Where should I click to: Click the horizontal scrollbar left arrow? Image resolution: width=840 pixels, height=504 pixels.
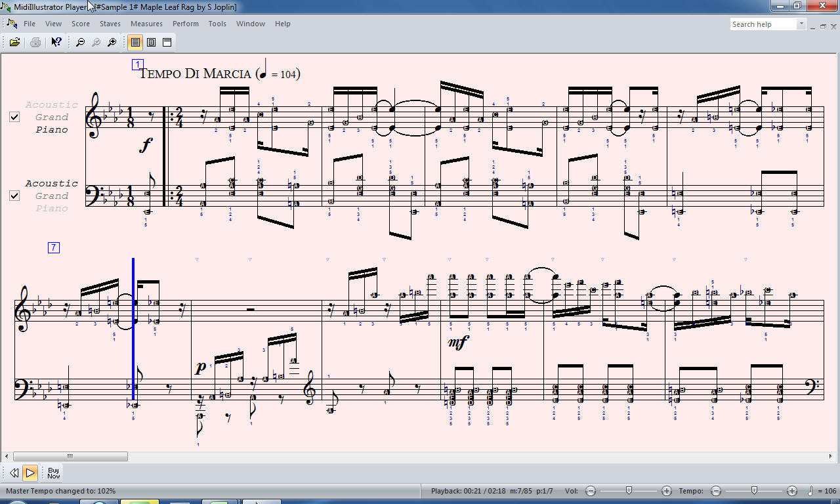click(x=7, y=456)
